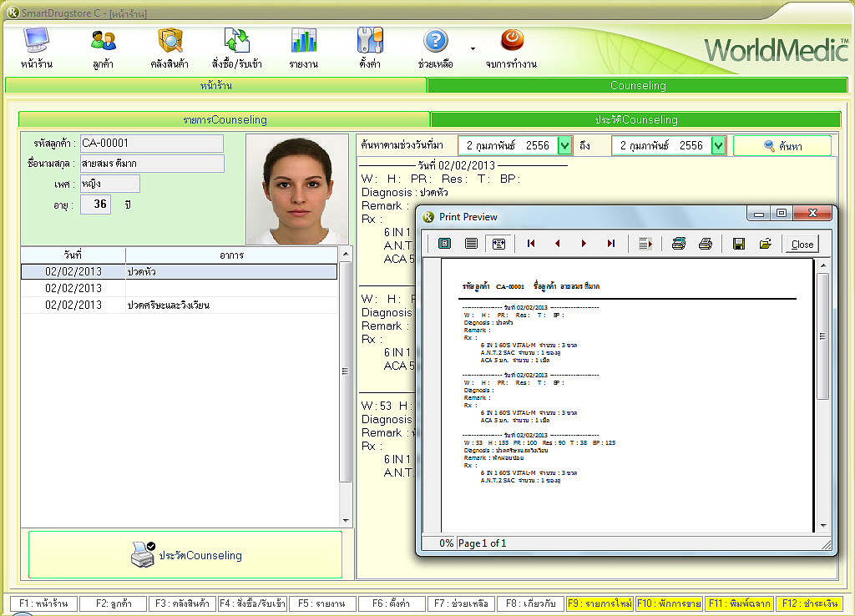Viewport: 855px width, 616px height.
Task: Click the save report icon in Print Preview
Action: [738, 244]
